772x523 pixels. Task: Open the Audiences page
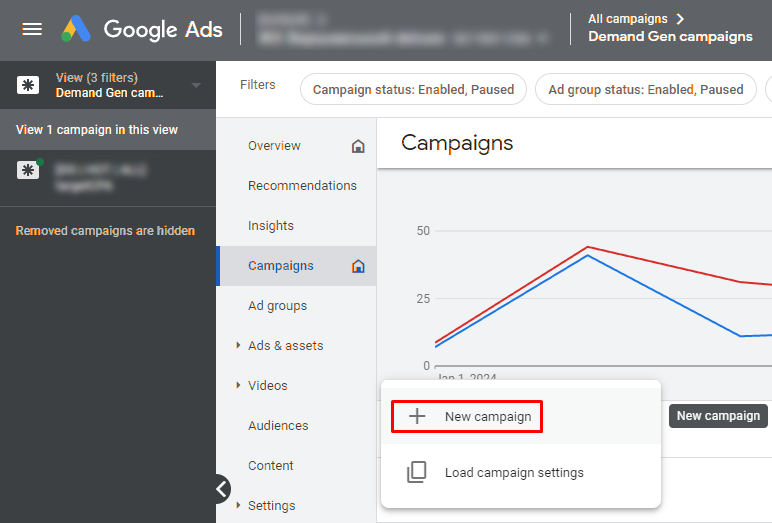point(278,425)
